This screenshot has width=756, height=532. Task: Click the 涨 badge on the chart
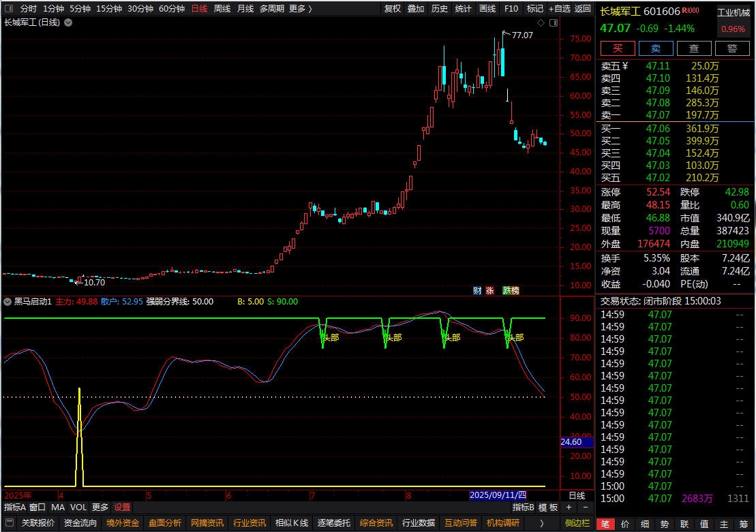point(490,290)
